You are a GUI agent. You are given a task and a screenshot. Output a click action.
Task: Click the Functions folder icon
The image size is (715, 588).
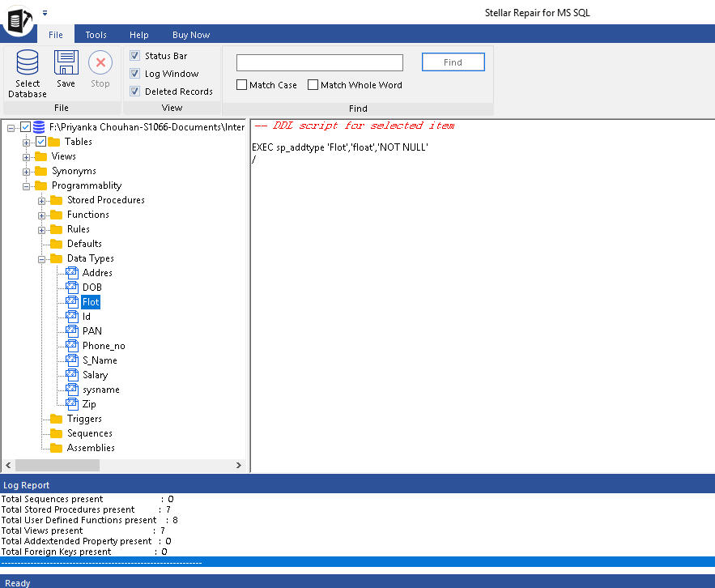point(56,215)
